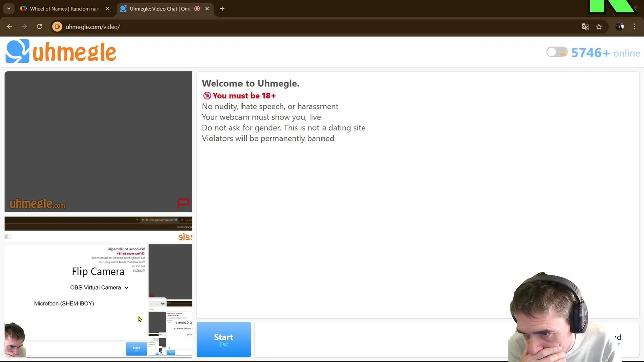Image resolution: width=644 pixels, height=362 pixels.
Task: Open the OBS Virtual Camera dropdown
Action: point(99,287)
